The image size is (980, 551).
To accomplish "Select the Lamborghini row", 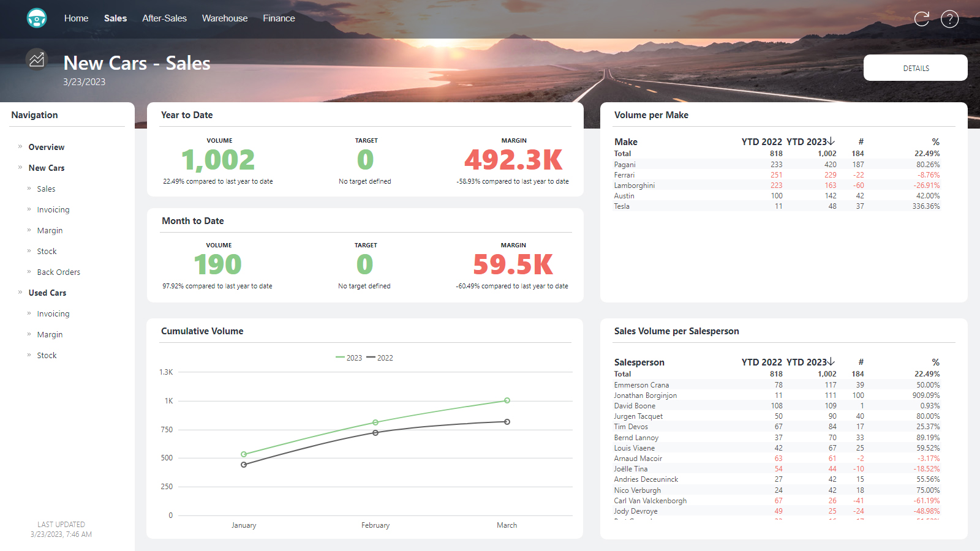I will 777,185.
